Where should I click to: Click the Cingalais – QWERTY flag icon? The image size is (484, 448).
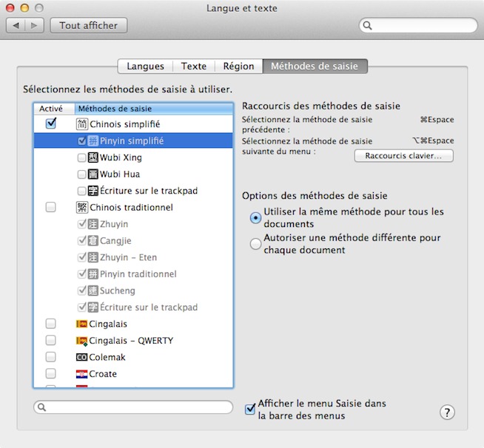[81, 341]
